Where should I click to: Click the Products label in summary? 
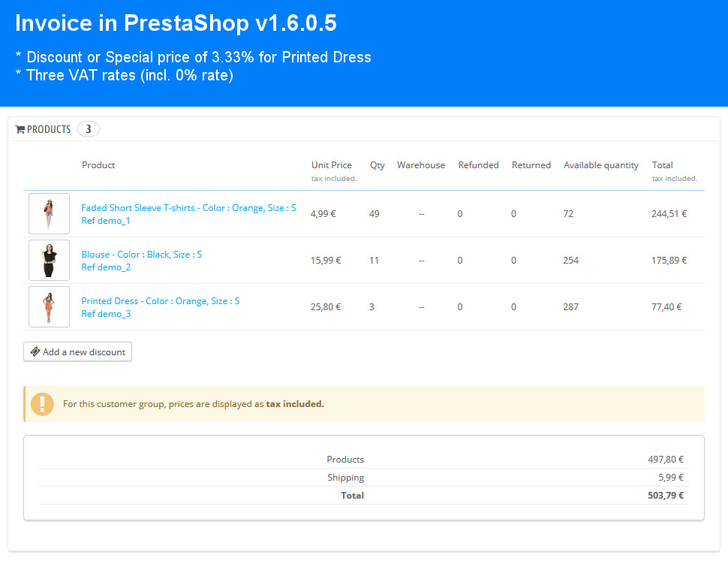point(345,460)
